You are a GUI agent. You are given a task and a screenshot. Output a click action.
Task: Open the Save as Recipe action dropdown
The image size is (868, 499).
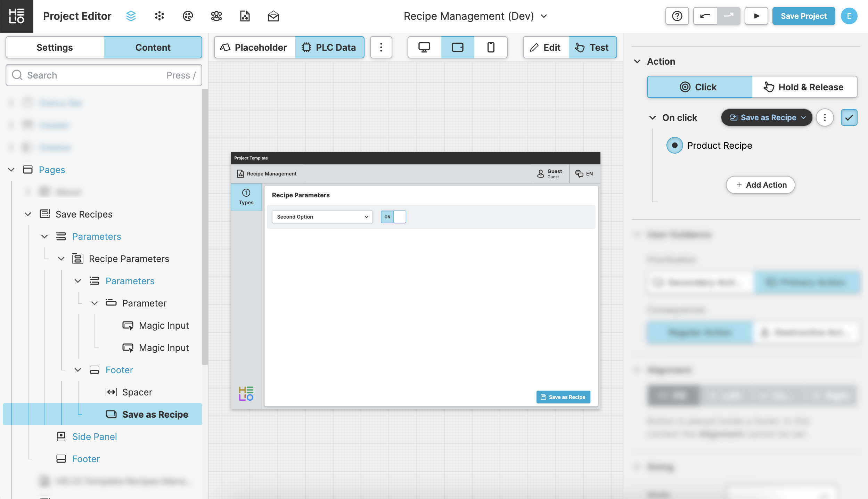click(767, 117)
